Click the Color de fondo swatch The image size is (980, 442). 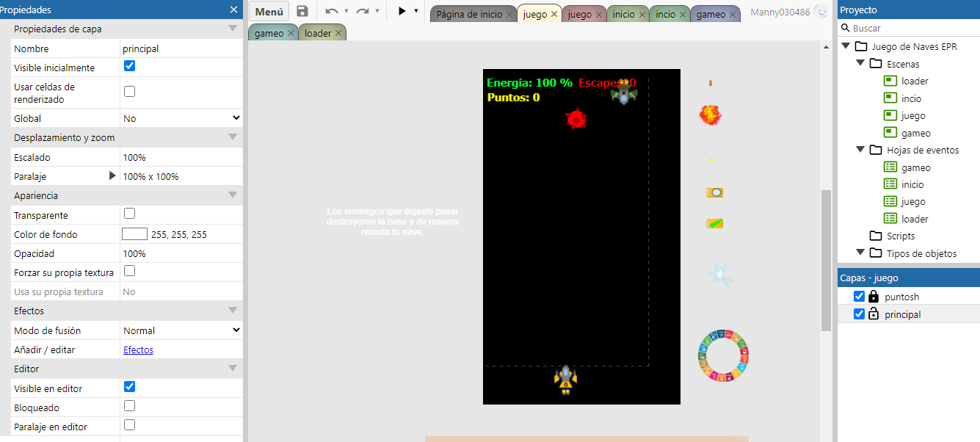pos(134,234)
